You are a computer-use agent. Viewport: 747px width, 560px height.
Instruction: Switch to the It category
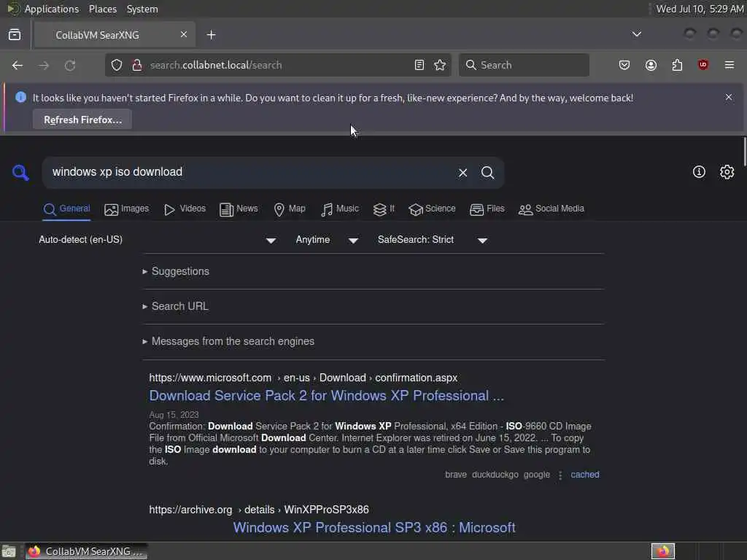pos(384,209)
